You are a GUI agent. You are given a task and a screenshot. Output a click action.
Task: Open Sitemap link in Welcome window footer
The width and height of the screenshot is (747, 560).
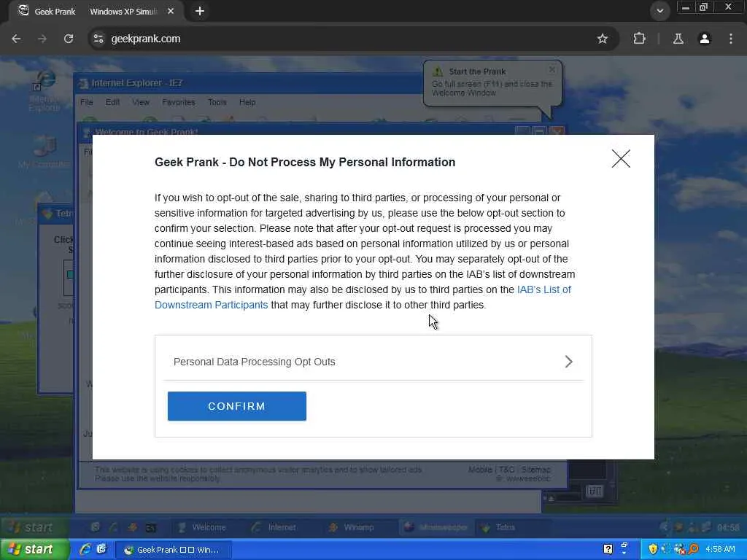[536, 470]
